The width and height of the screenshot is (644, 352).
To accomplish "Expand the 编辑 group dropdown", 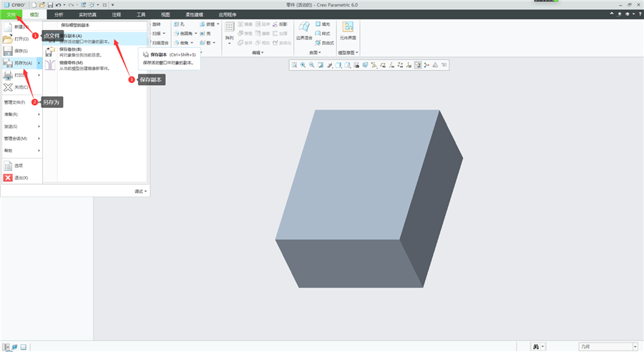I will pos(258,52).
